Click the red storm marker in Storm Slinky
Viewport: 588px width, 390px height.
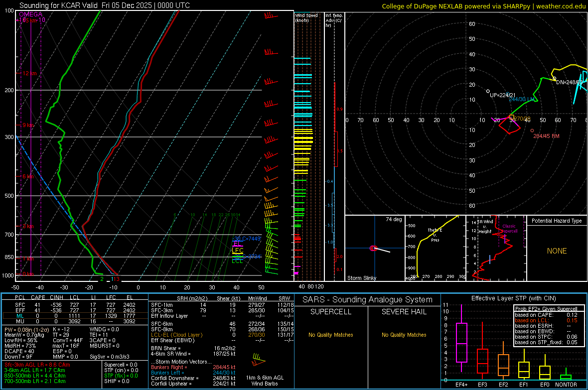[373, 248]
